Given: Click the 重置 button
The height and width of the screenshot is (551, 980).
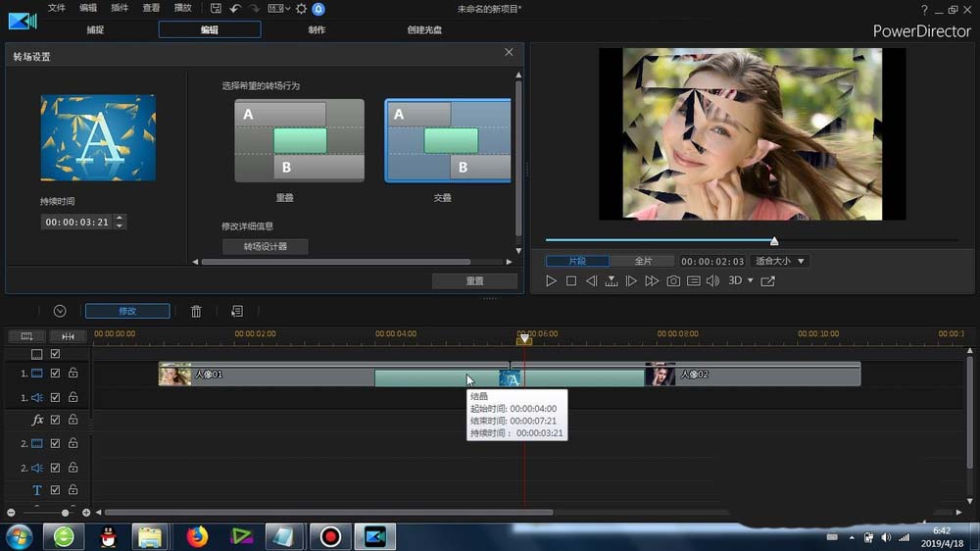Looking at the screenshot, I should [x=474, y=280].
